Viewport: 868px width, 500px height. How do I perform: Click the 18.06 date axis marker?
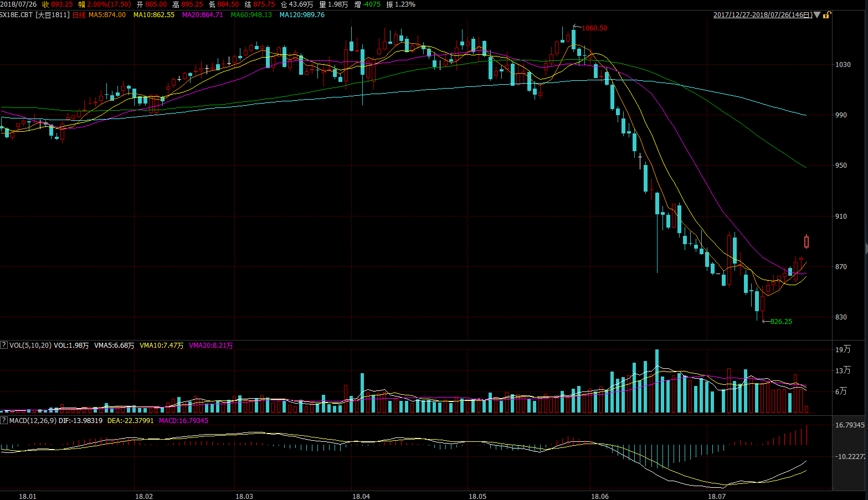600,496
